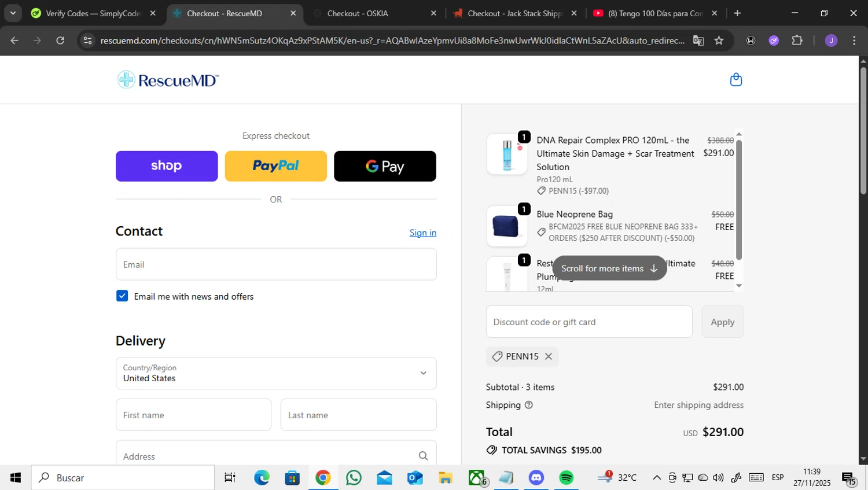Apply the discount code
This screenshot has width=868, height=490.
[x=723, y=322]
